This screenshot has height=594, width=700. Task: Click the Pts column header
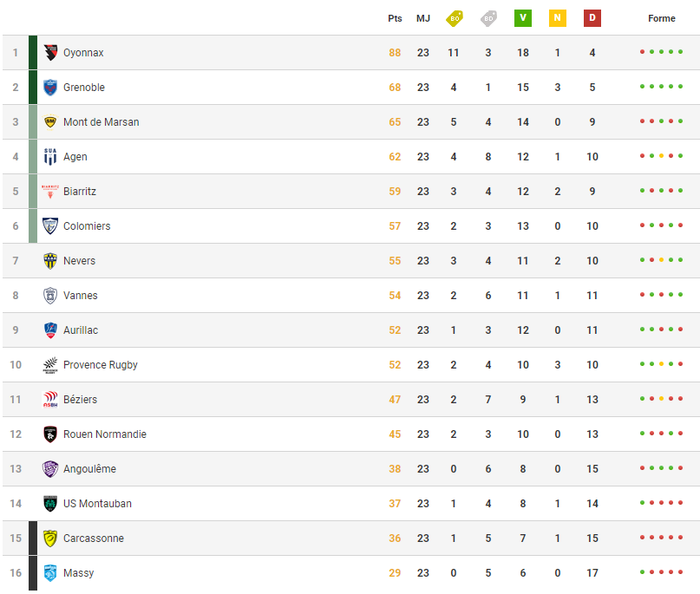click(x=395, y=18)
